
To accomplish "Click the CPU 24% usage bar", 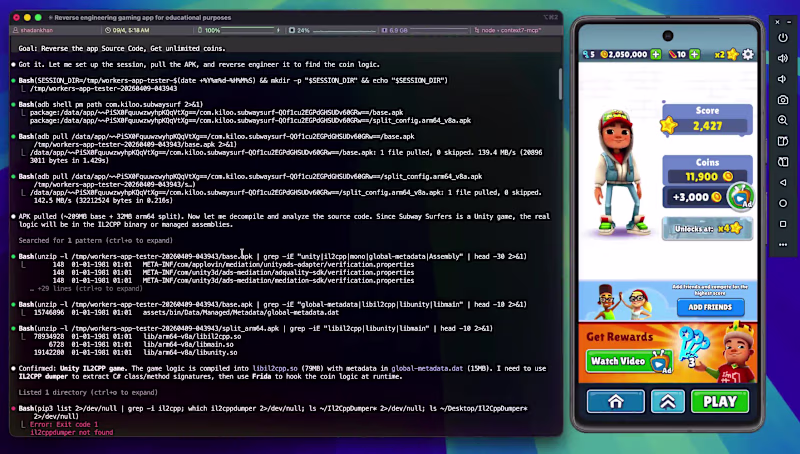I will point(344,31).
